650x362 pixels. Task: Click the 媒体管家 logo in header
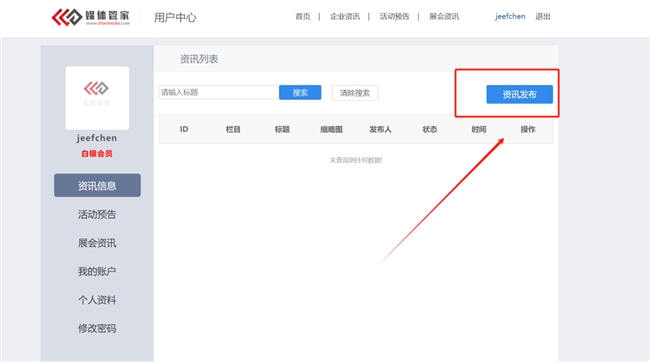[x=90, y=17]
